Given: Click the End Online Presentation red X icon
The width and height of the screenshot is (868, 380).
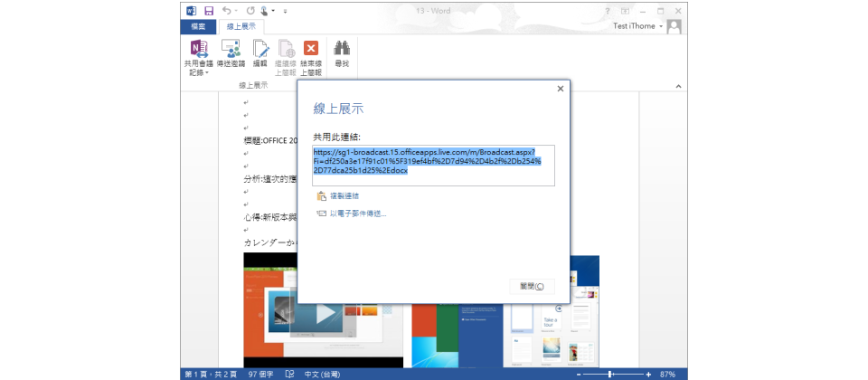Looking at the screenshot, I should (x=311, y=49).
